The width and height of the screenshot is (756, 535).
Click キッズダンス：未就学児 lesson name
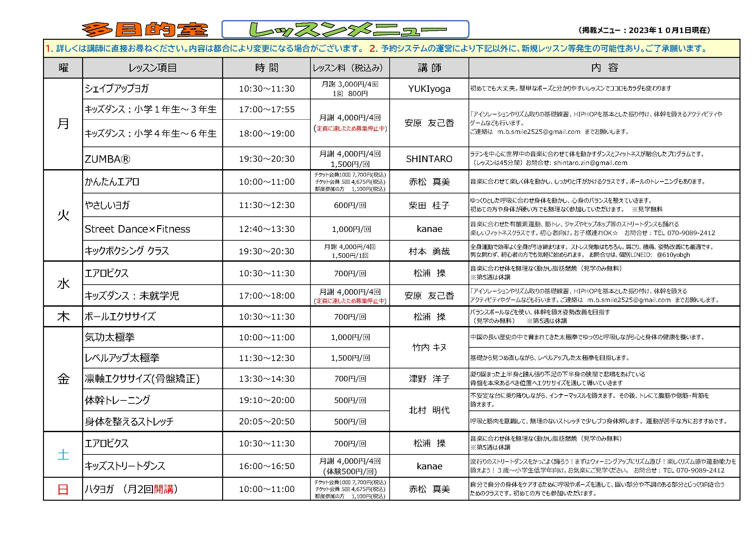click(x=132, y=296)
